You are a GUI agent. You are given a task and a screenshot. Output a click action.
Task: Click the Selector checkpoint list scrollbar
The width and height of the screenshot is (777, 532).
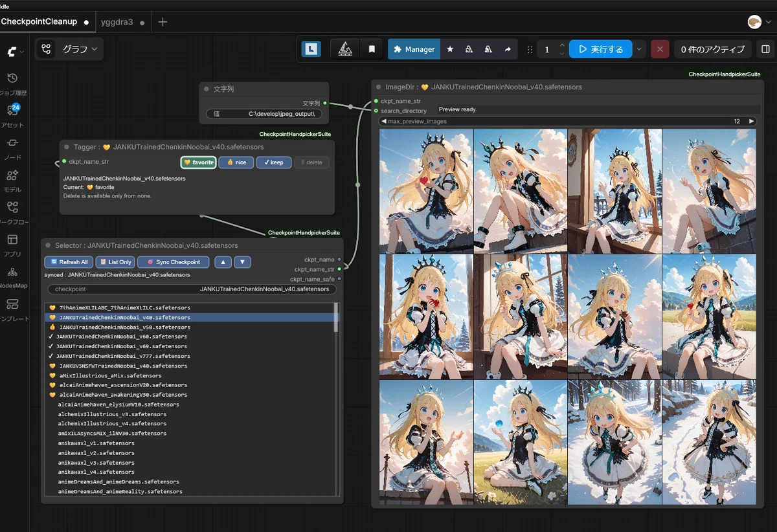click(335, 317)
